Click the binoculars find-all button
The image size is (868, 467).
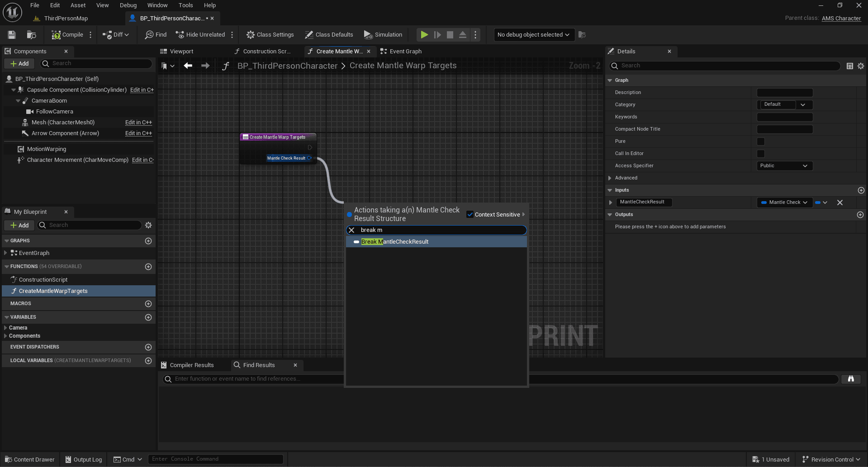point(850,379)
